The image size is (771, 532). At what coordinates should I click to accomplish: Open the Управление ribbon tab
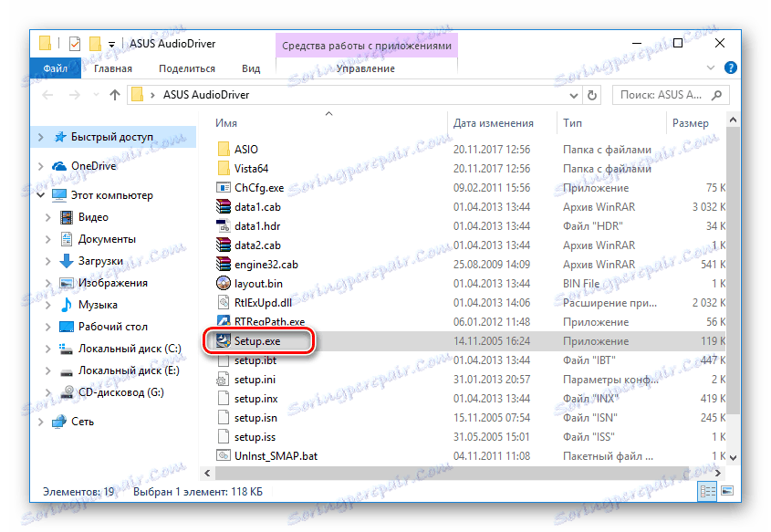[x=365, y=68]
